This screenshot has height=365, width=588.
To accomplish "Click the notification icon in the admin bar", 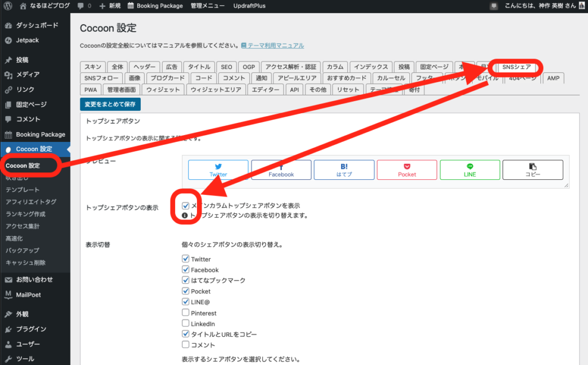I will tap(493, 6).
